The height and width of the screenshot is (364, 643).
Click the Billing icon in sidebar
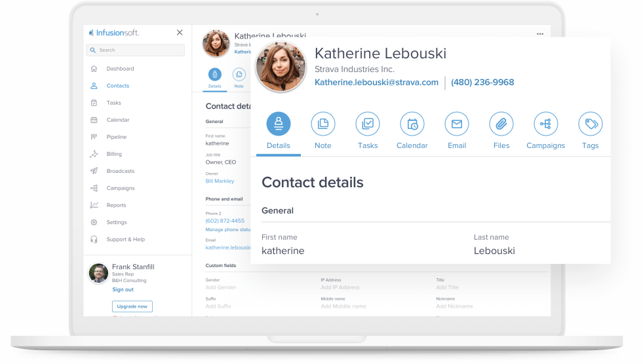click(94, 154)
